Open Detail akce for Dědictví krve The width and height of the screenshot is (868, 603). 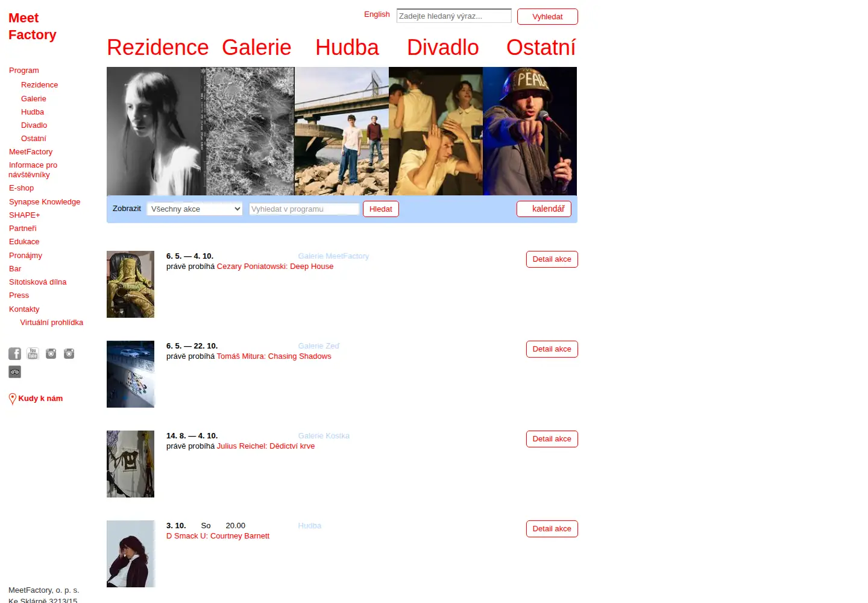552,439
